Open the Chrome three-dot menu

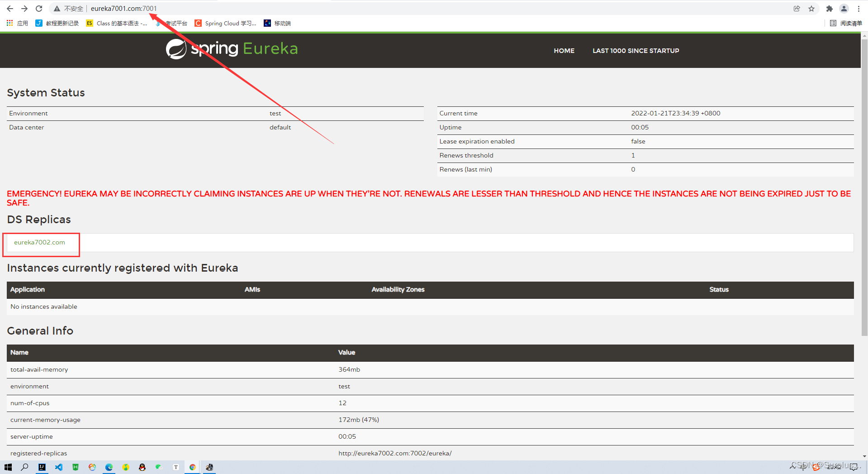859,9
